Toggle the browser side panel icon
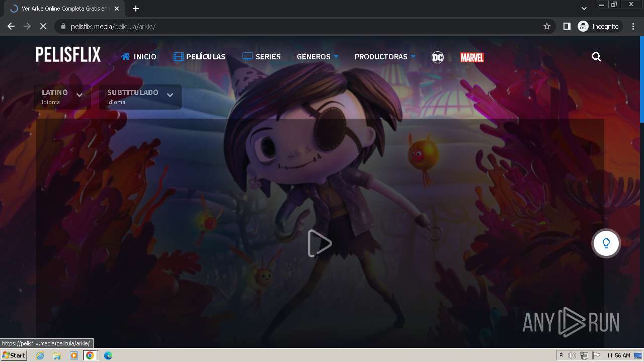The image size is (644, 362). click(567, 26)
